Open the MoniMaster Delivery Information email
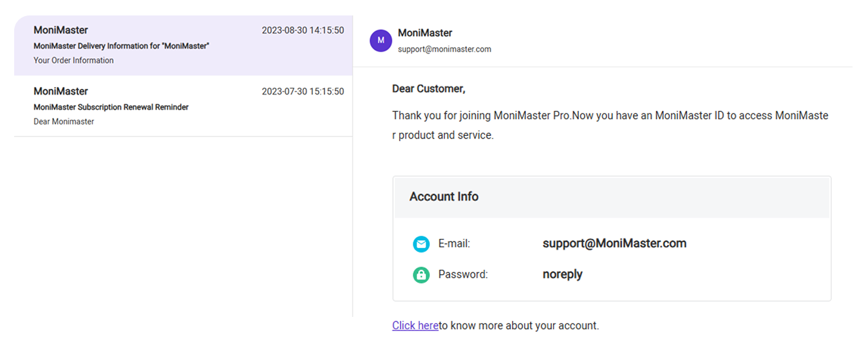Screen dimensions: 868x362 184,45
